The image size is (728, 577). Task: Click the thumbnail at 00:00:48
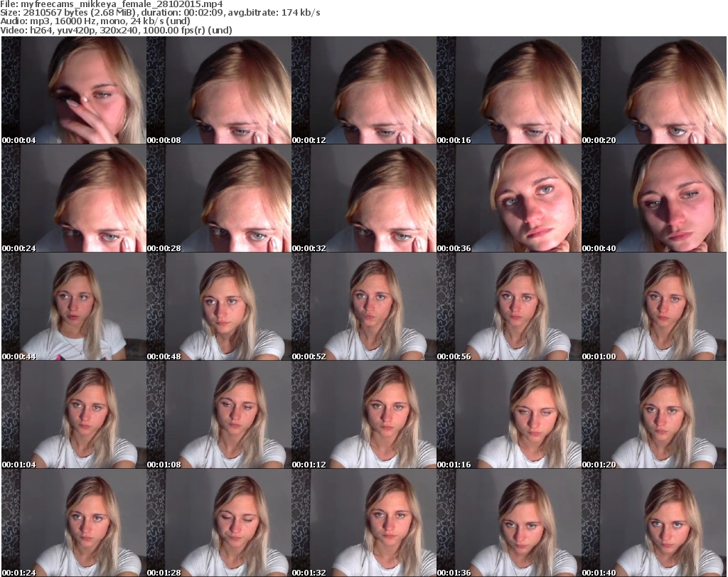pos(219,307)
